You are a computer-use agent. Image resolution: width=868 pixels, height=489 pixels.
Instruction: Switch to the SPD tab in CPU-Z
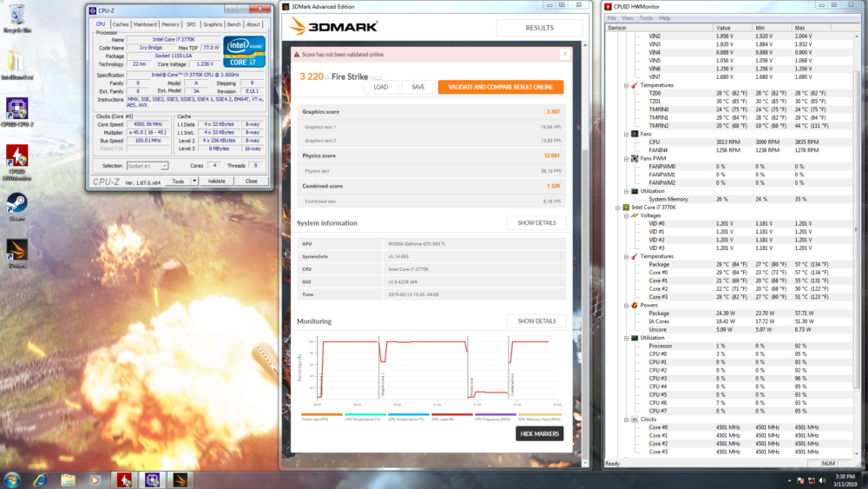[191, 24]
